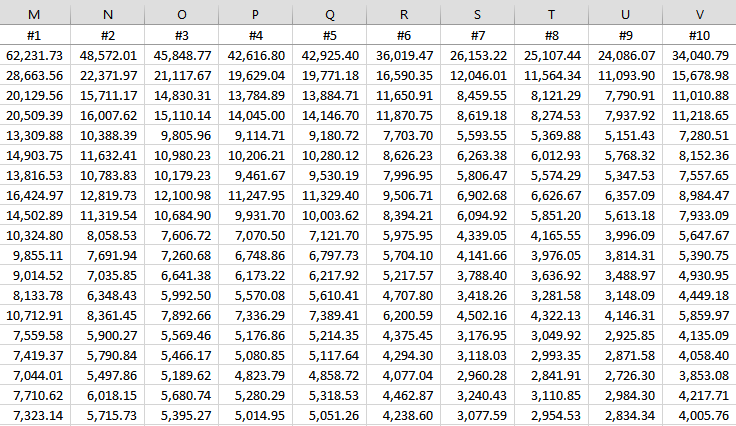The height and width of the screenshot is (426, 736).
Task: Pick cell with 13,784.89
Action: pyautogui.click(x=255, y=96)
